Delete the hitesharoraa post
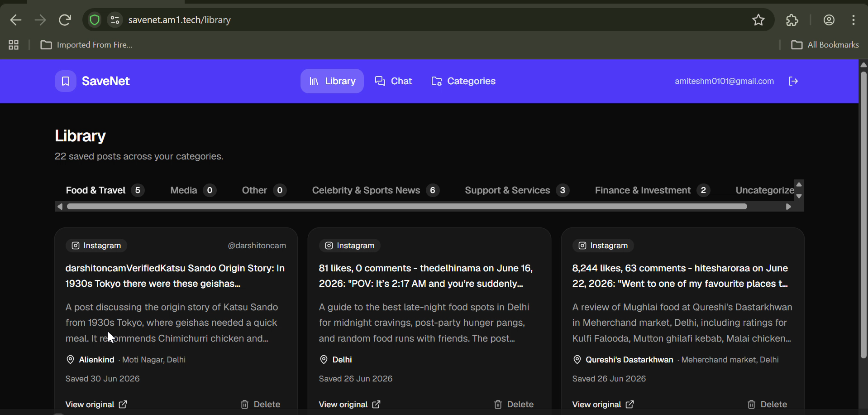This screenshot has width=868, height=415. [x=767, y=405]
